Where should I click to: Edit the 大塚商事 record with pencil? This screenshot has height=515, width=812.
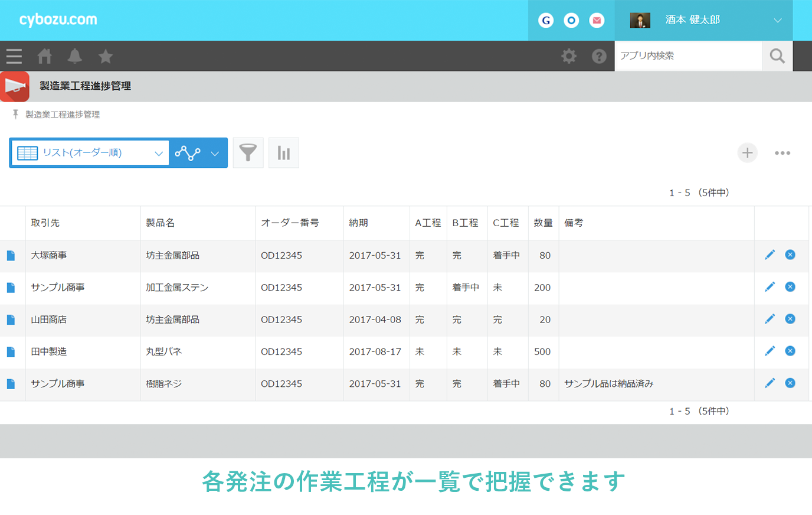[770, 255]
